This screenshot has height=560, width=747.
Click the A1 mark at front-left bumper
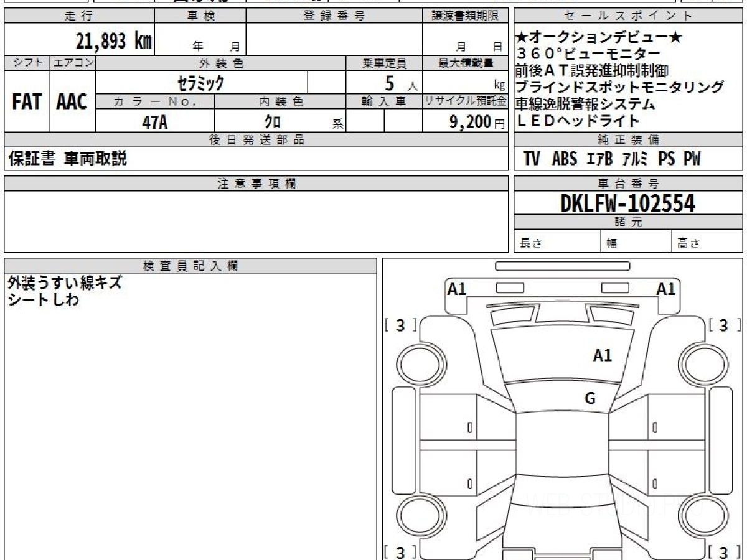pos(457,289)
